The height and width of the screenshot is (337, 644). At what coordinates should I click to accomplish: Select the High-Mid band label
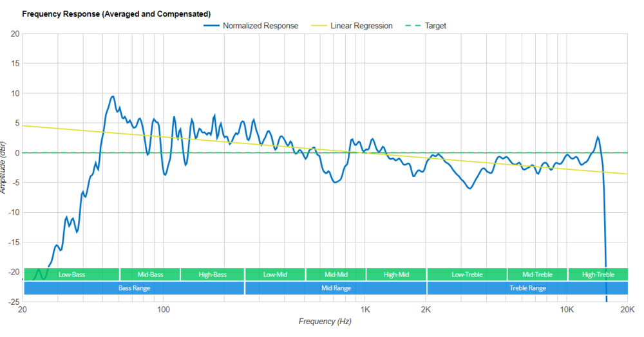396,275
